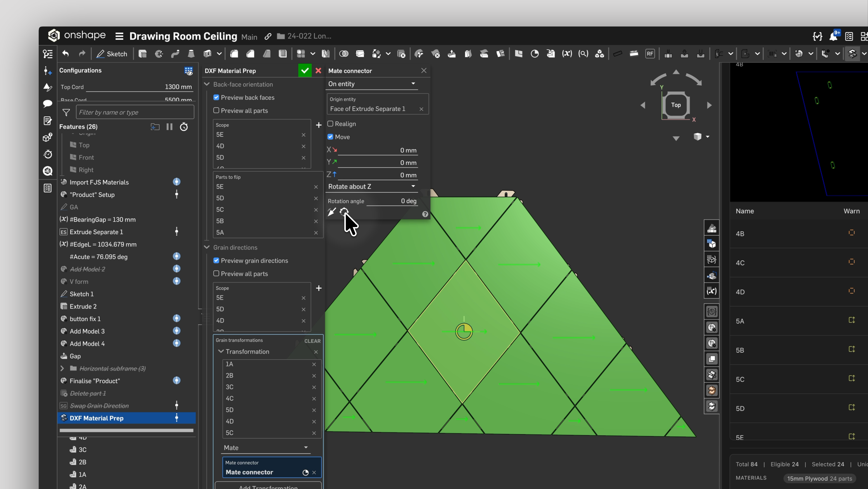Select the Fillet tool in the toolbar
The height and width of the screenshot is (489, 868).
(x=234, y=54)
